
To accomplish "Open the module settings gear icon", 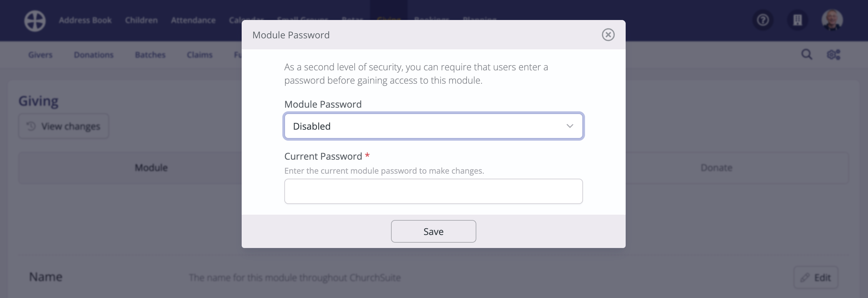I will point(834,54).
